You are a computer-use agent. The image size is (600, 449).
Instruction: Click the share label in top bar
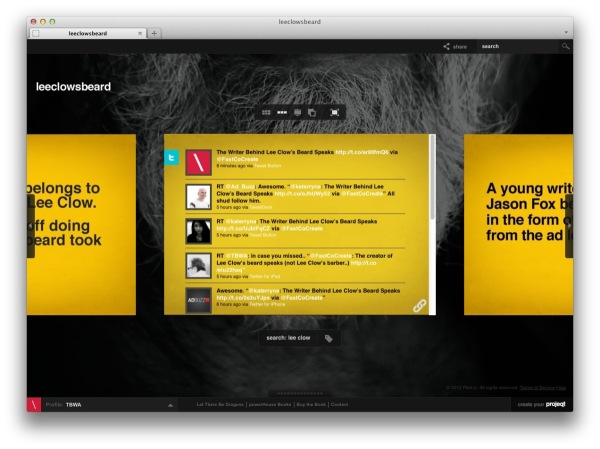[460, 47]
